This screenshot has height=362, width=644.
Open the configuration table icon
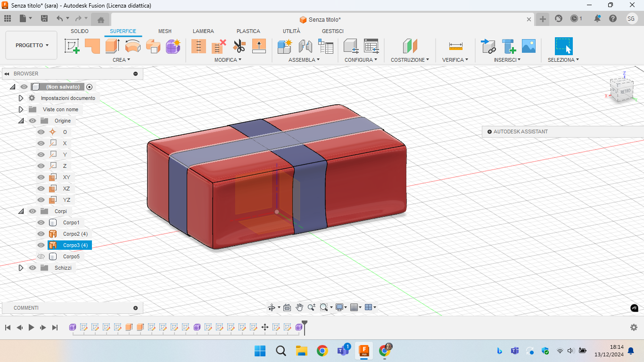coord(372,46)
